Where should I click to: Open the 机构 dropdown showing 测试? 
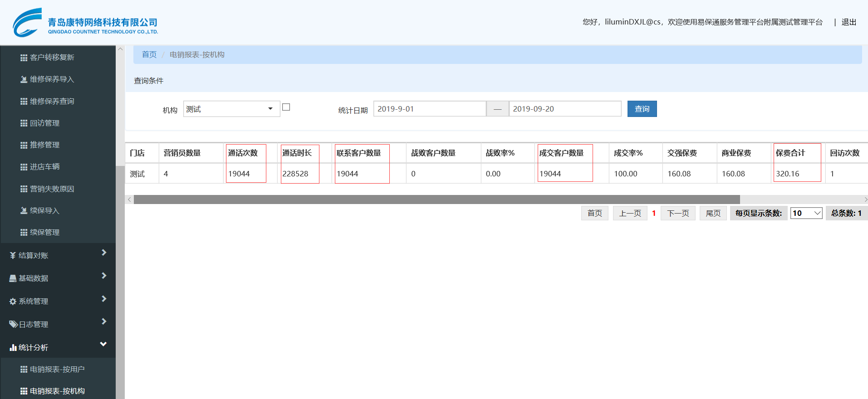pyautogui.click(x=231, y=109)
